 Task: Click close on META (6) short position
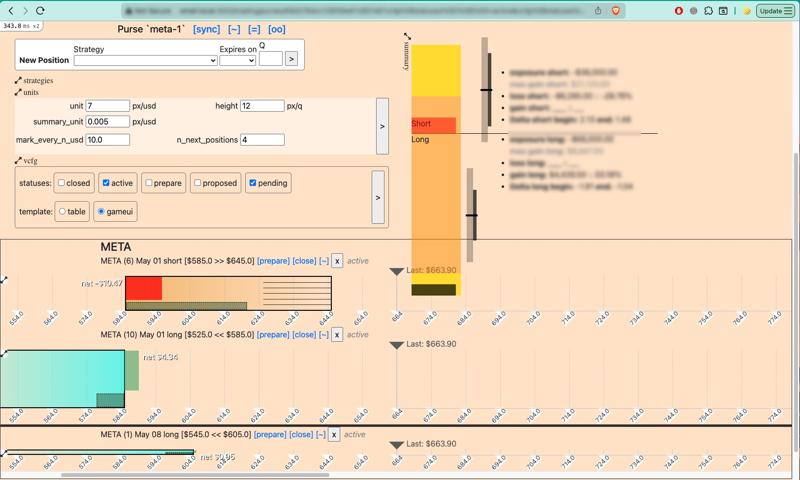(305, 261)
